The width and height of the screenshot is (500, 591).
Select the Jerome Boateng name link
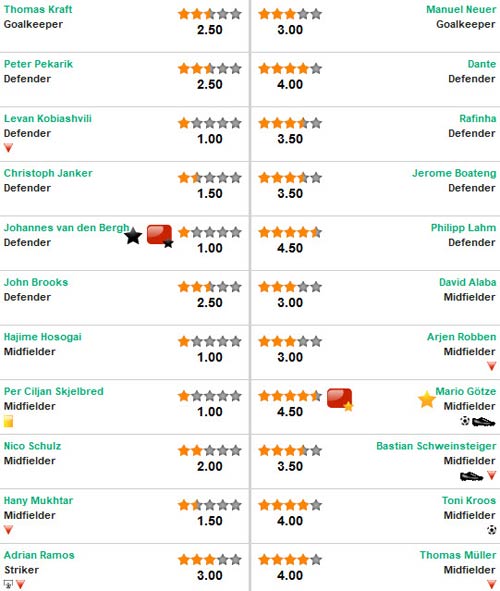point(454,173)
